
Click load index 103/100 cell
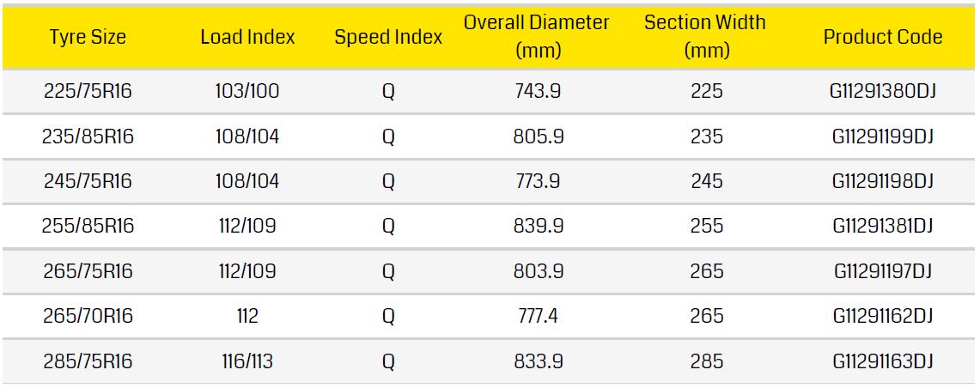[x=247, y=92]
